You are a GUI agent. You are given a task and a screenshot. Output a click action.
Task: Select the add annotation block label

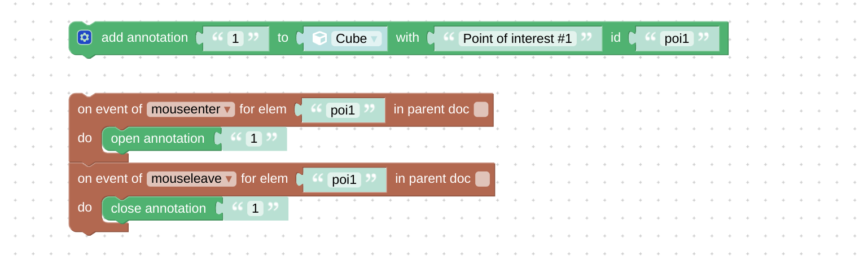[144, 38]
